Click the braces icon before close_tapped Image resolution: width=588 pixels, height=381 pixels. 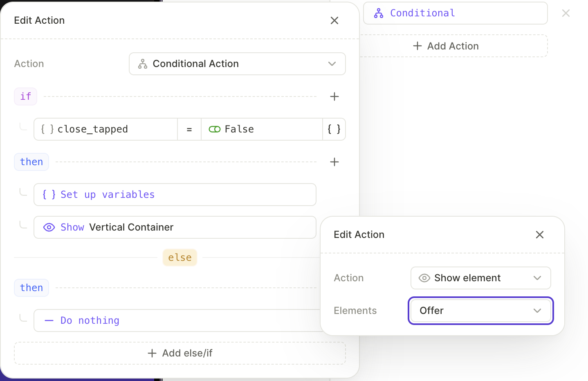tap(47, 129)
